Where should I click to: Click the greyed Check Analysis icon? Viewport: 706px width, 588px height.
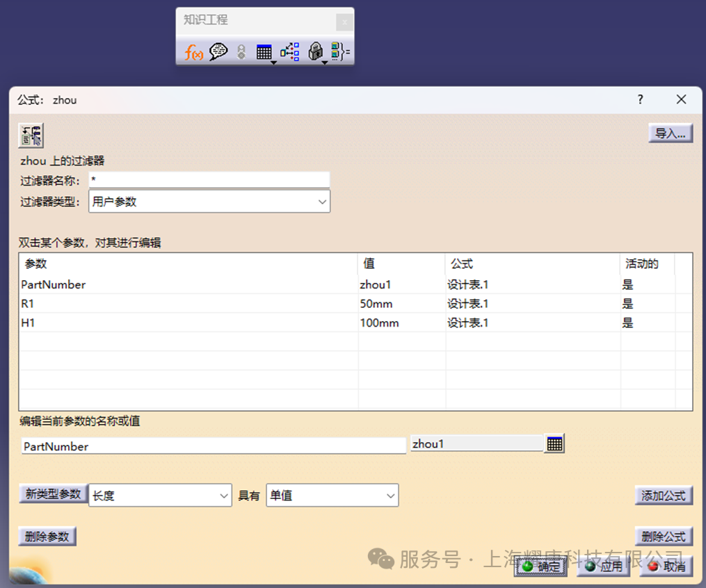(x=241, y=52)
